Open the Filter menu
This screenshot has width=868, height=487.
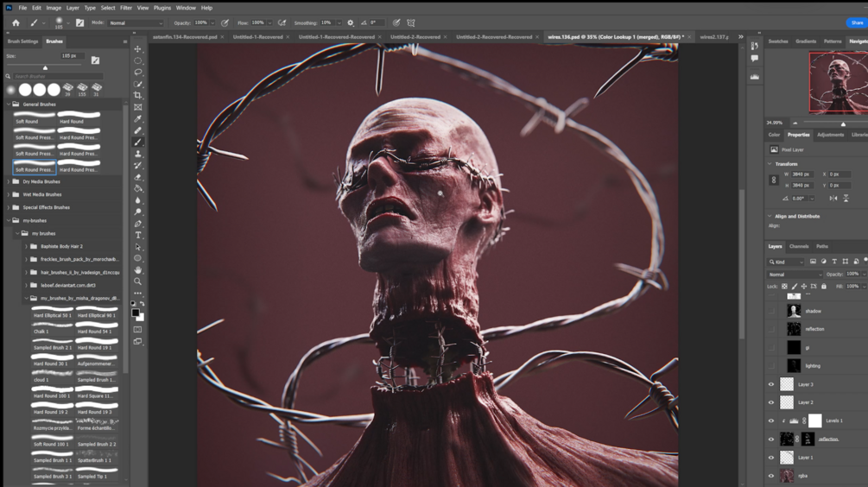(125, 8)
